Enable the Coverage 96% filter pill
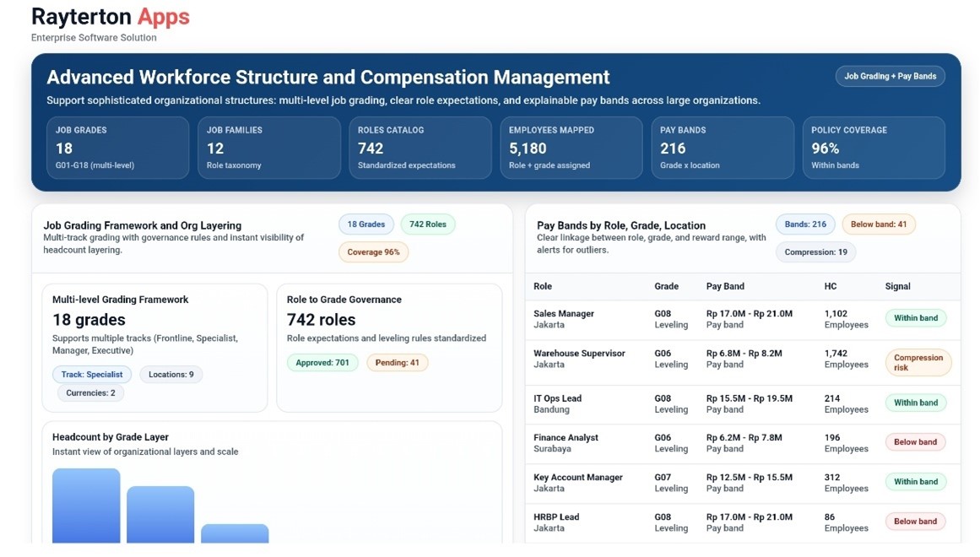Image resolution: width=980 pixels, height=557 pixels. [373, 251]
